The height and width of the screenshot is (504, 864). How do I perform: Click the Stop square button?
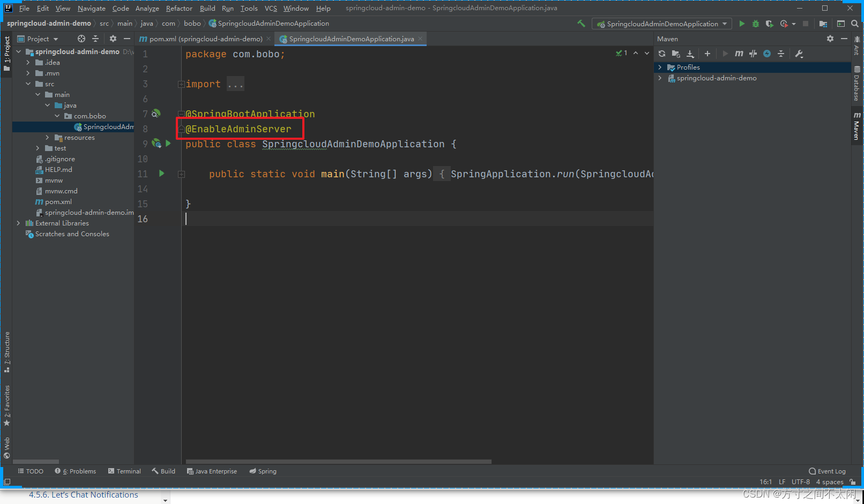[805, 24]
